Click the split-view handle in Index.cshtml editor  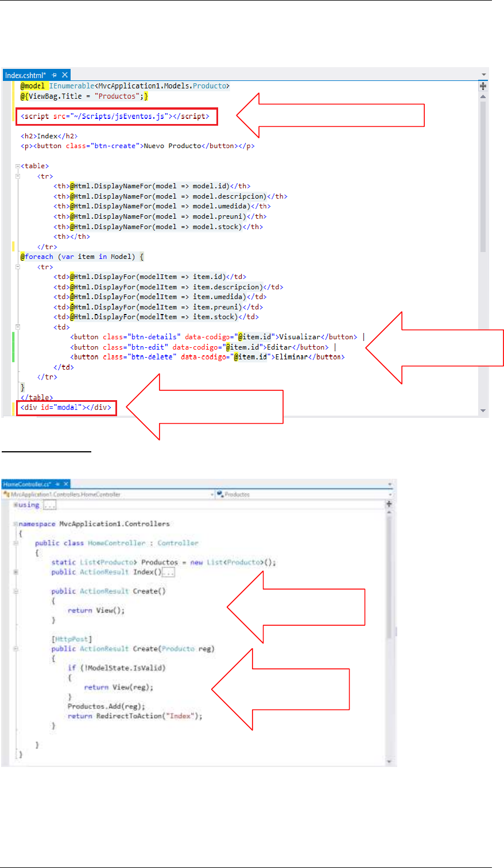tap(483, 86)
